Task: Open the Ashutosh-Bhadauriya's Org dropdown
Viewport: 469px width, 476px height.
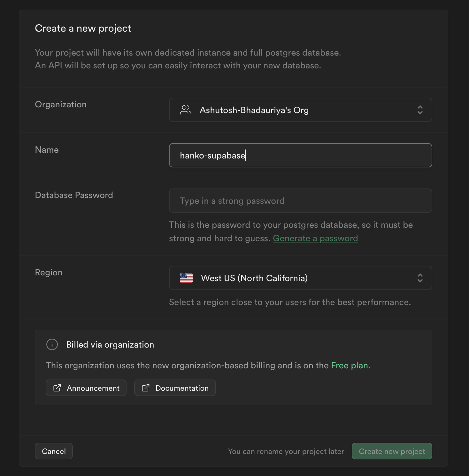Action: (300, 110)
